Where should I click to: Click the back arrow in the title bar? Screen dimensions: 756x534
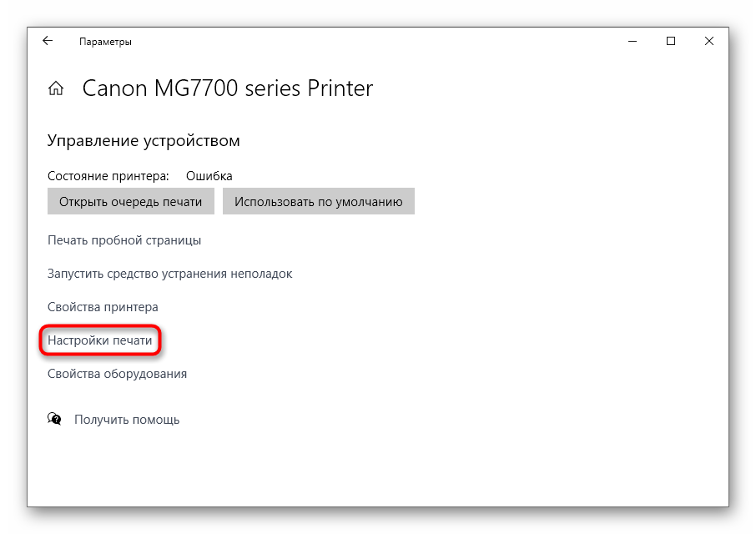pos(48,41)
